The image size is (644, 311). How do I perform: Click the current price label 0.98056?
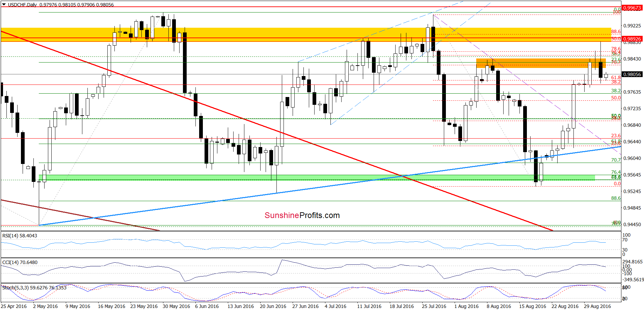coord(632,74)
